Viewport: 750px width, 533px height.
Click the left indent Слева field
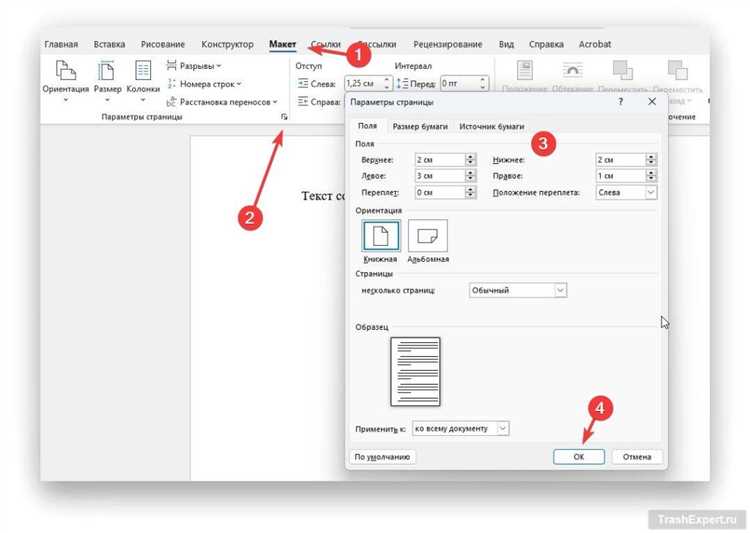(364, 83)
